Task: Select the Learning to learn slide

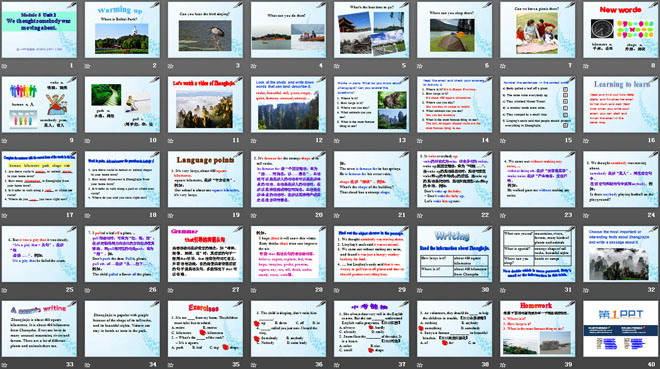Action: pos(620,105)
